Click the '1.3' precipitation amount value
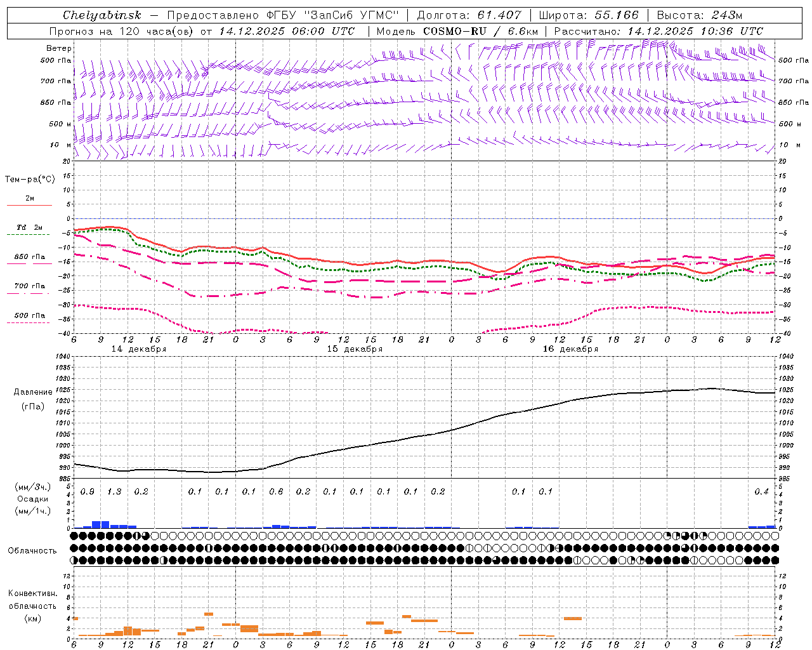Image resolution: width=812 pixels, height=650 pixels. pos(114,492)
